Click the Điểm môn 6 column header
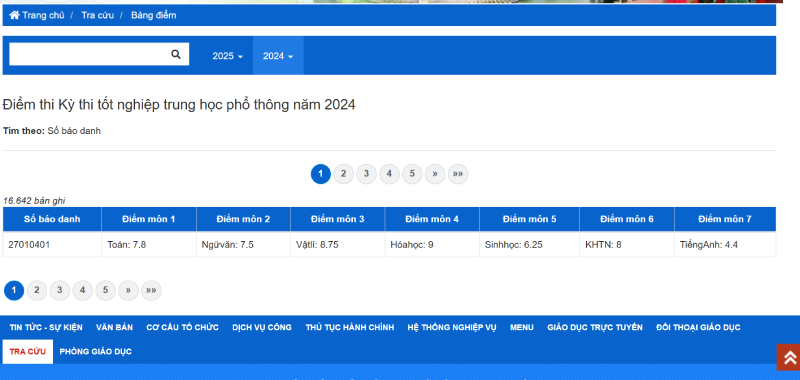The width and height of the screenshot is (800, 380). point(627,219)
